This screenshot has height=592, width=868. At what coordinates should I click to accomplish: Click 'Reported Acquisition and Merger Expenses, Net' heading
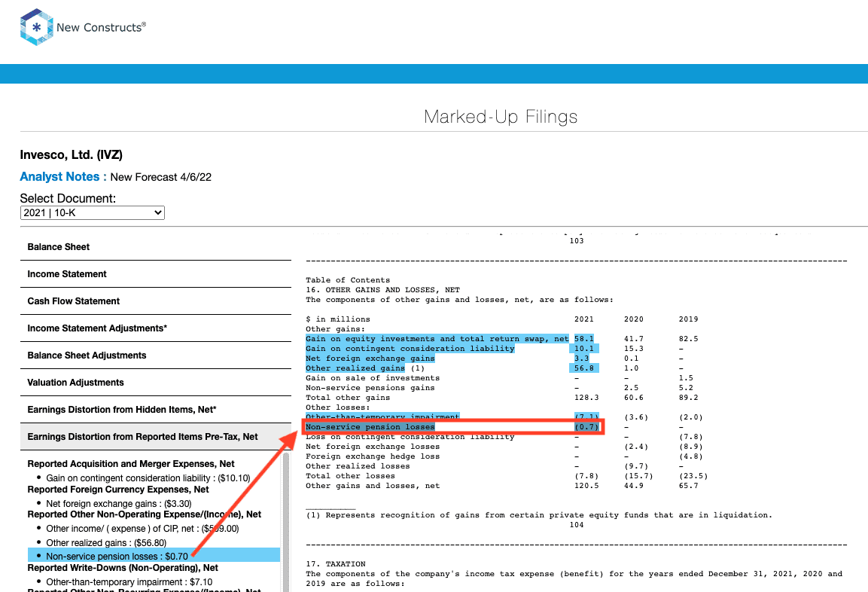[x=131, y=464]
